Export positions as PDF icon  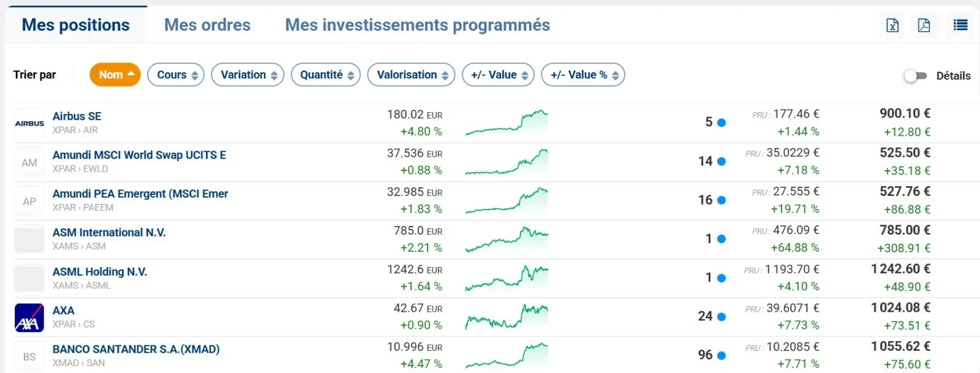pyautogui.click(x=924, y=25)
